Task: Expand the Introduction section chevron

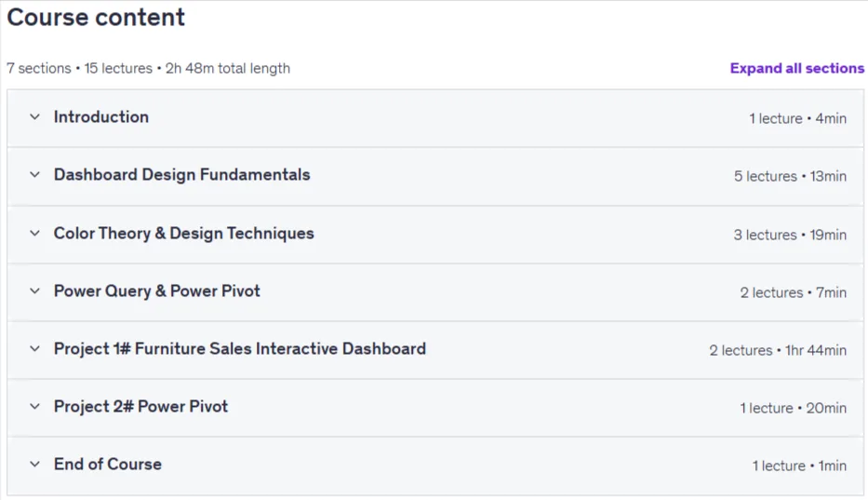Action: tap(34, 117)
